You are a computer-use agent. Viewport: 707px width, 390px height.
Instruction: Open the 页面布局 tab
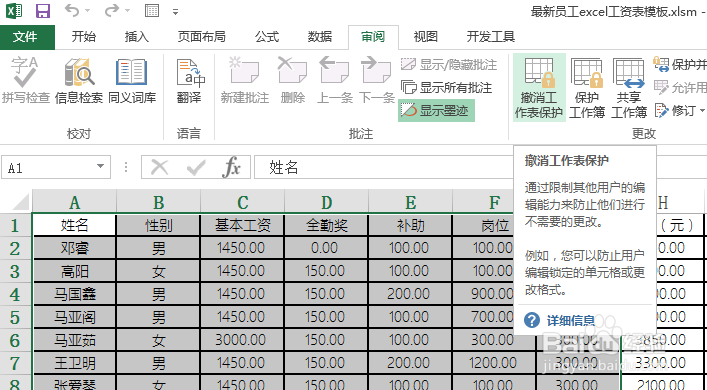pos(202,37)
